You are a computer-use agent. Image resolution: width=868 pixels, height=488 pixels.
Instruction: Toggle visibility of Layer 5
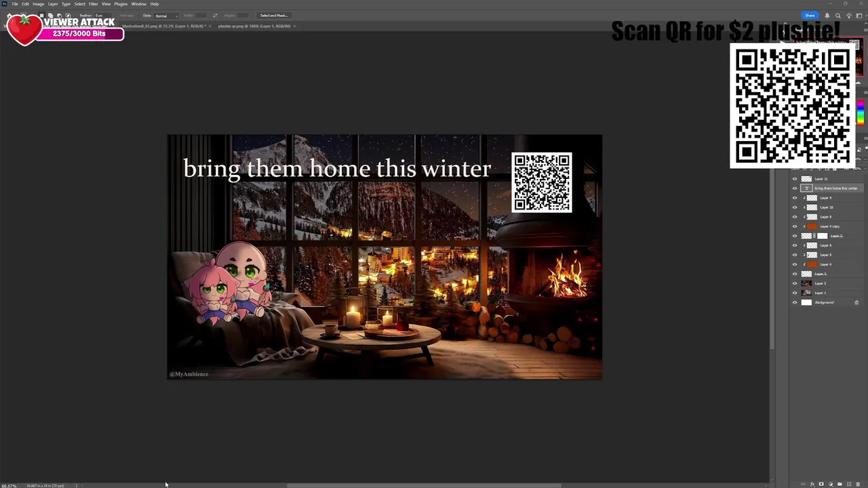pyautogui.click(x=795, y=255)
